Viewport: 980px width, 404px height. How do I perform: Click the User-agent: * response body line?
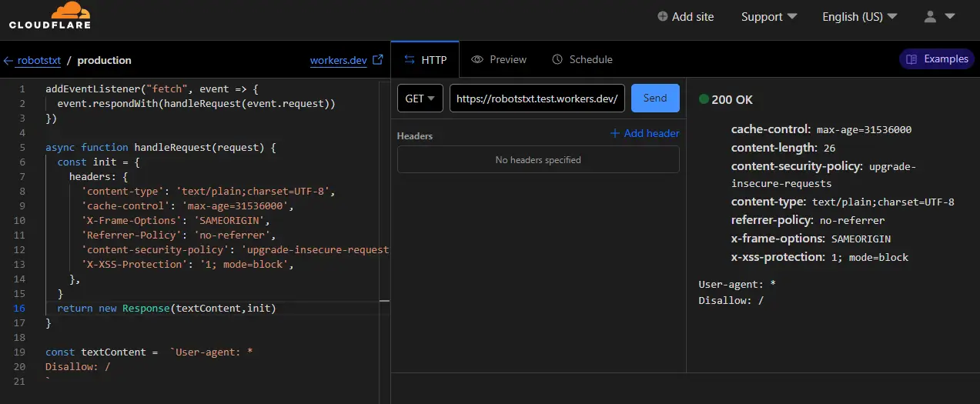pos(737,285)
